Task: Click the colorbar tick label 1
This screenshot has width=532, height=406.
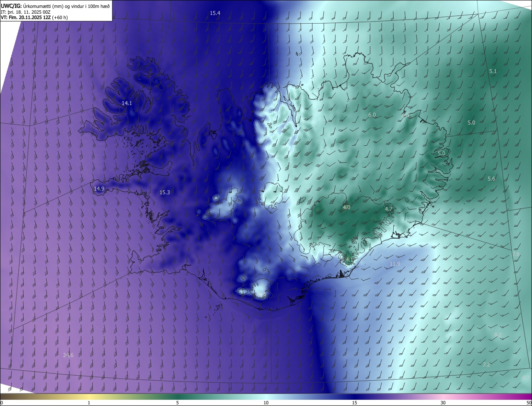Action: click(89, 403)
